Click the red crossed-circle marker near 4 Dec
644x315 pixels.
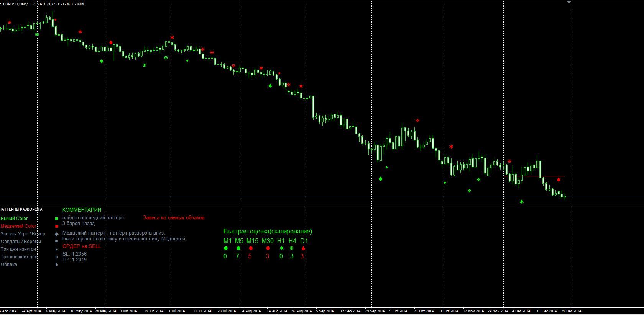(509, 161)
